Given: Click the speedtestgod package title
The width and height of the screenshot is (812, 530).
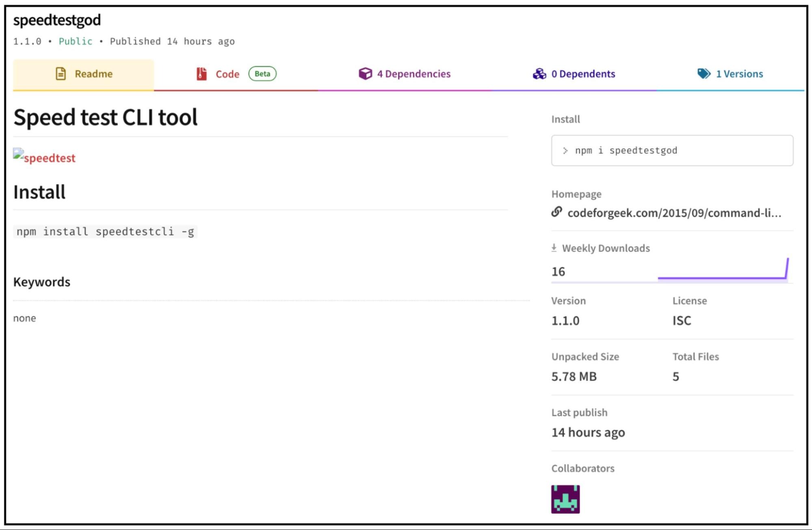Looking at the screenshot, I should [x=57, y=20].
